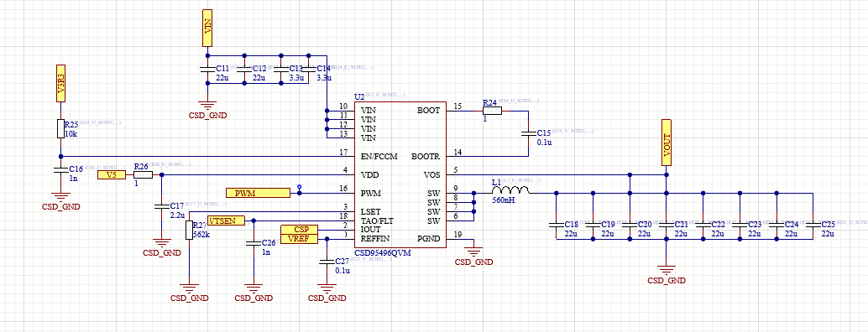Screen dimensions: 868x332
Task: Select the VTSEN port
Action: click(226, 220)
